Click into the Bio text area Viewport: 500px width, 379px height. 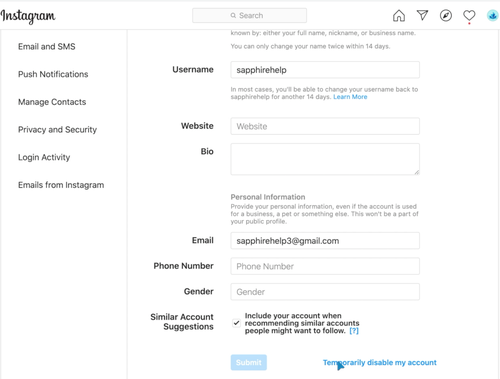pyautogui.click(x=325, y=159)
